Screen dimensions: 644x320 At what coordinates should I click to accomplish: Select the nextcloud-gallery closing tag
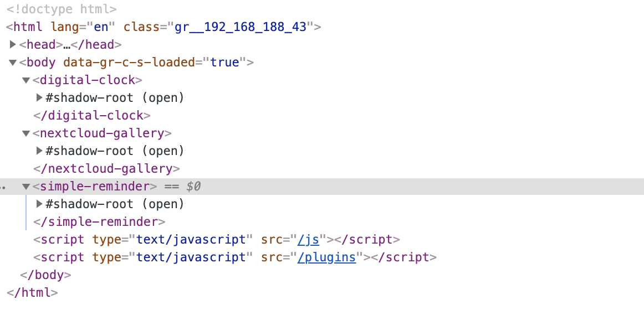[106, 169]
